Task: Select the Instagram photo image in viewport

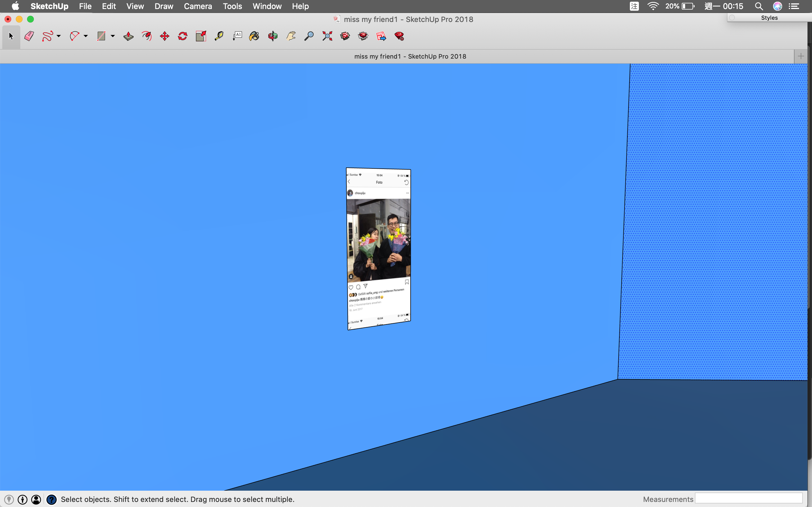Action: pyautogui.click(x=378, y=248)
